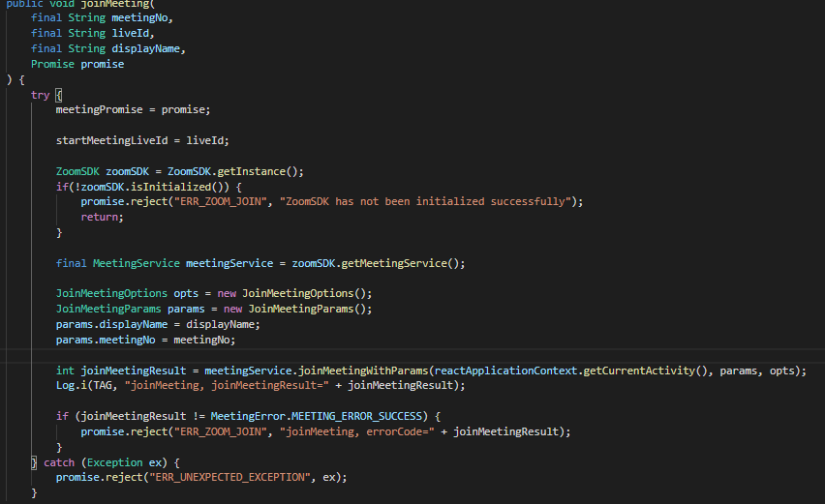Click the highlighted opening brace after try
Image resolution: width=825 pixels, height=504 pixels.
pyautogui.click(x=58, y=95)
